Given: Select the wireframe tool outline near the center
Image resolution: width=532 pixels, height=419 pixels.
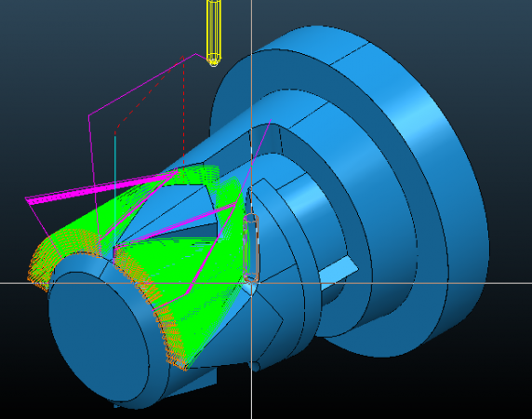Looking at the screenshot, I should coord(252,248).
